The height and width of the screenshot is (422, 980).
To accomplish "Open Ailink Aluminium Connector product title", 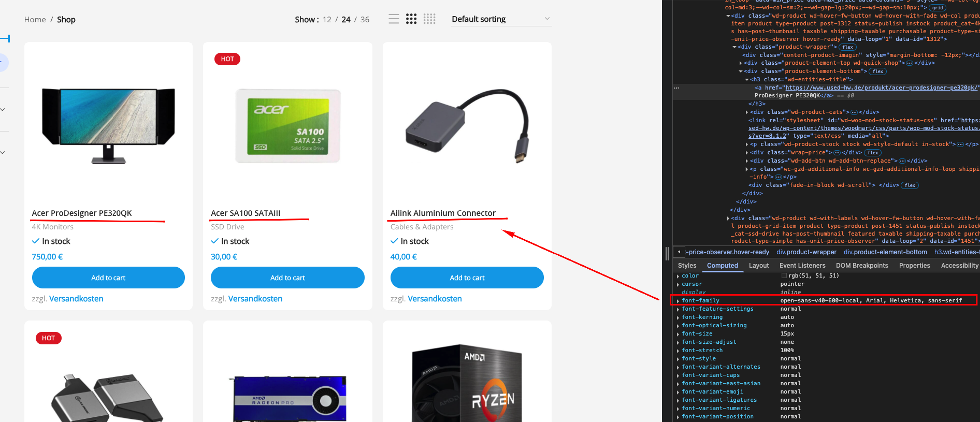I will coord(443,213).
